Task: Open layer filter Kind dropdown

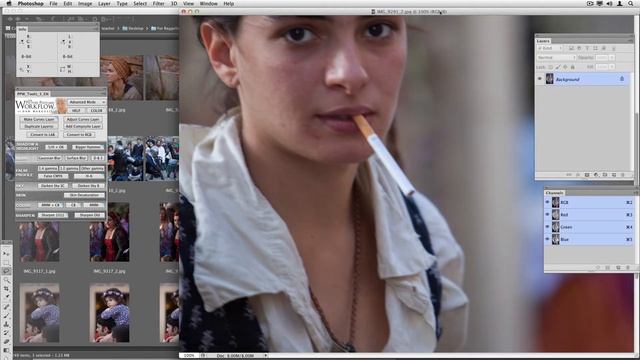Action: point(550,48)
